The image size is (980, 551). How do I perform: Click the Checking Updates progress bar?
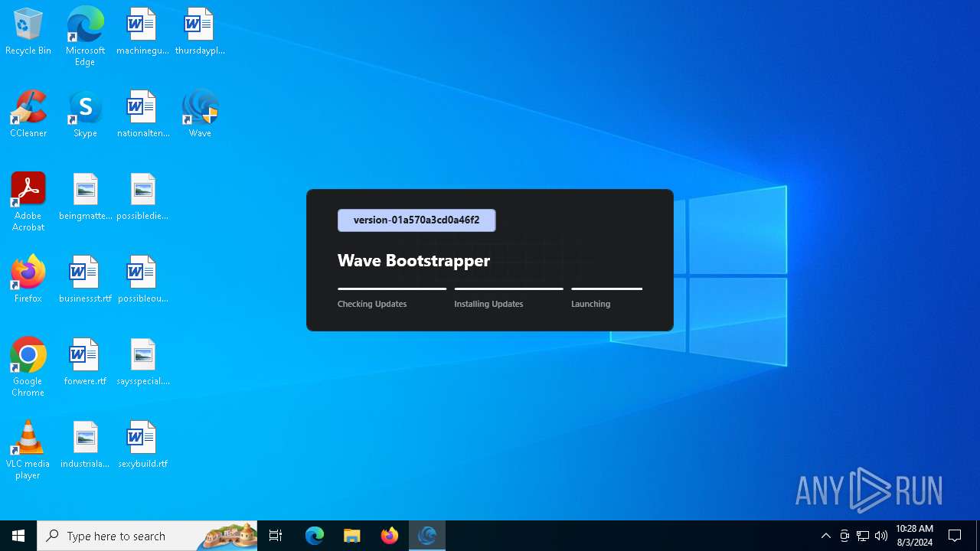click(x=392, y=289)
